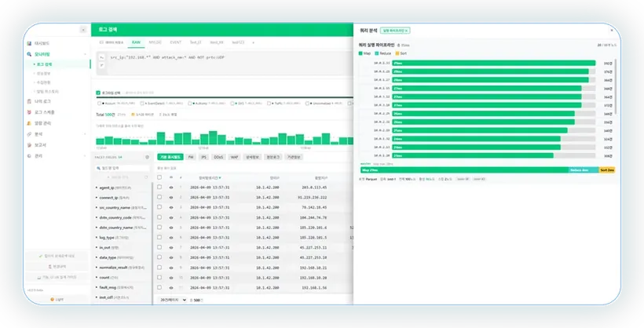Click the Reduce legend color swatch
644x328 pixels.
[x=377, y=53]
